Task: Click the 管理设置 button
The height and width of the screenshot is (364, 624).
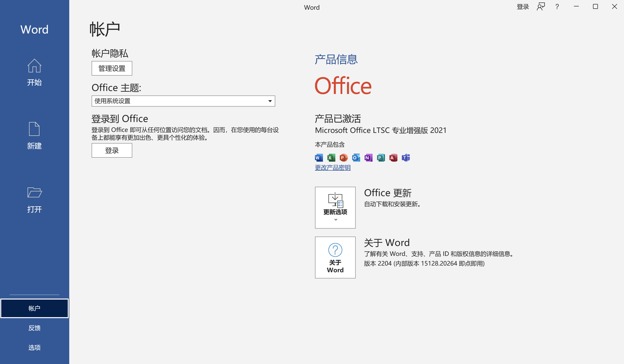Action: (112, 68)
